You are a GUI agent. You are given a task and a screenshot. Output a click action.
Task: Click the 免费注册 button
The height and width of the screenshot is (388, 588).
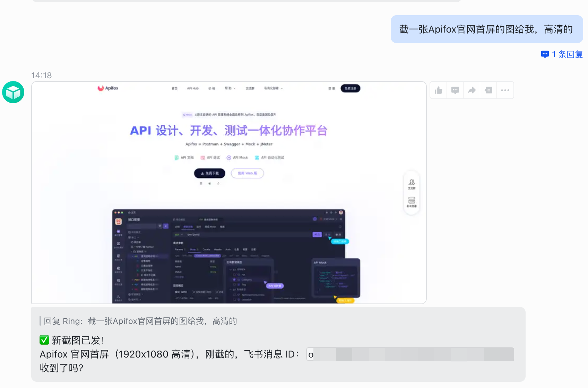(x=350, y=88)
